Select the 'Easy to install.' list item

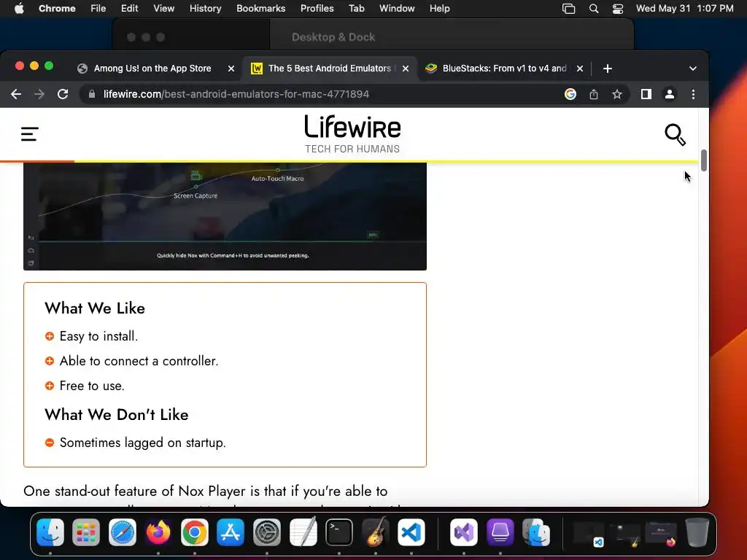(x=98, y=336)
